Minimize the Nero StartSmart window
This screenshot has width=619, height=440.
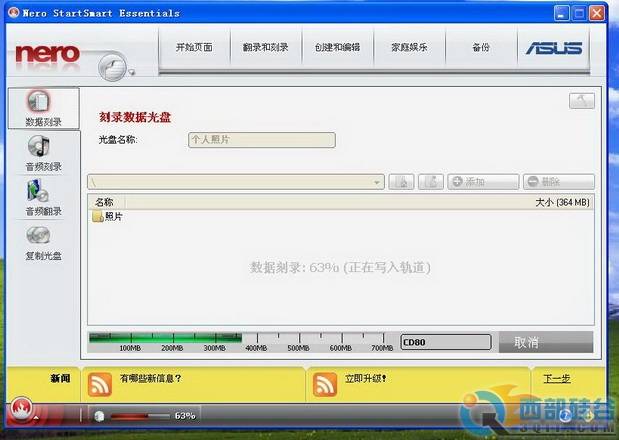[x=561, y=13]
